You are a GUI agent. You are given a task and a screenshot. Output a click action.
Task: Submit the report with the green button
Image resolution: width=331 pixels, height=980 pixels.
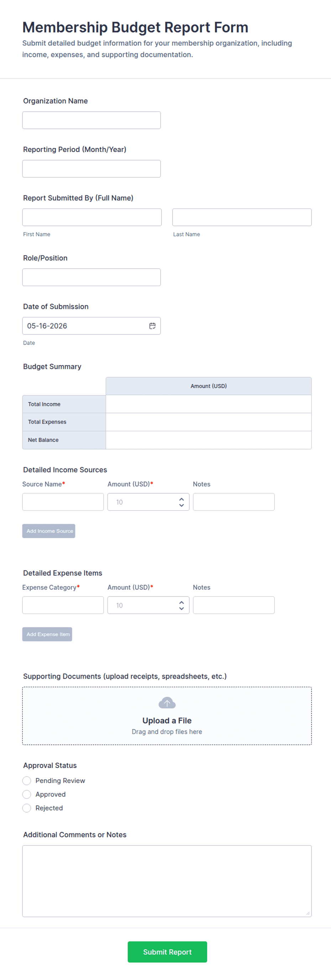pyautogui.click(x=167, y=952)
